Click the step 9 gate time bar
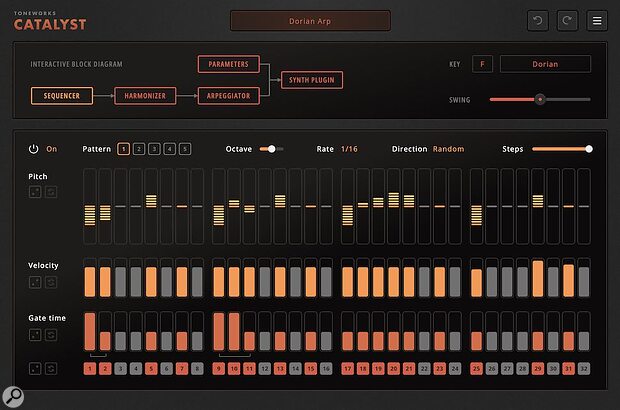This screenshot has height=410, width=620. [219, 331]
